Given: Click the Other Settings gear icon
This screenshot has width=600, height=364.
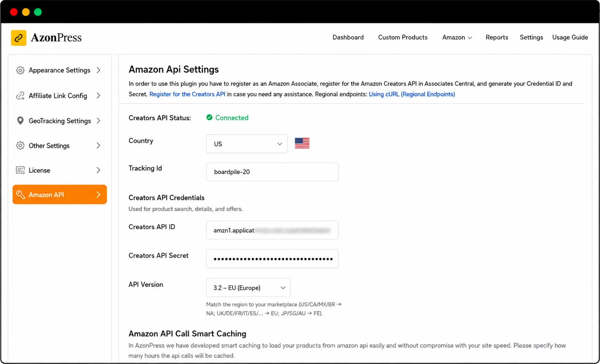Looking at the screenshot, I should 20,146.
